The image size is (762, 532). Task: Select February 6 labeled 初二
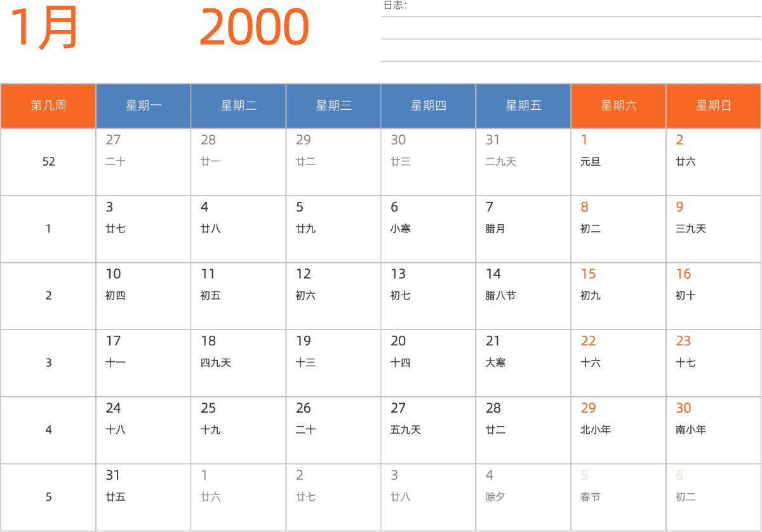coord(714,497)
